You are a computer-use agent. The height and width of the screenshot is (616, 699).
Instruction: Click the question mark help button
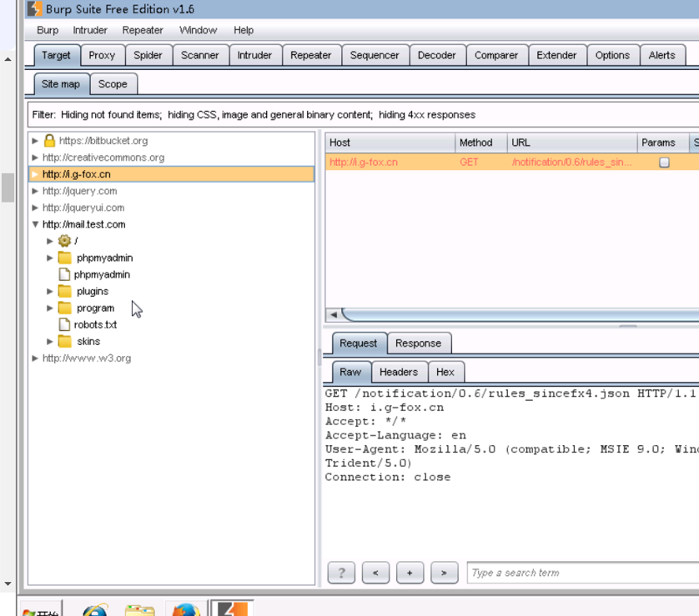[x=341, y=573]
